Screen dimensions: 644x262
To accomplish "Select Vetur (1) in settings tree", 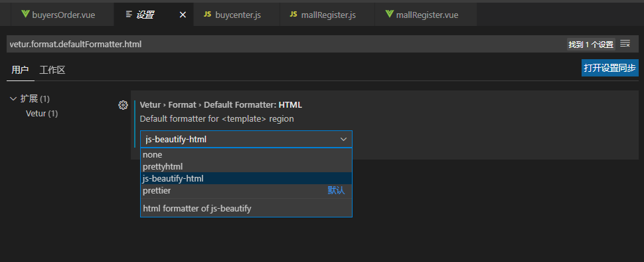I will click(x=42, y=114).
